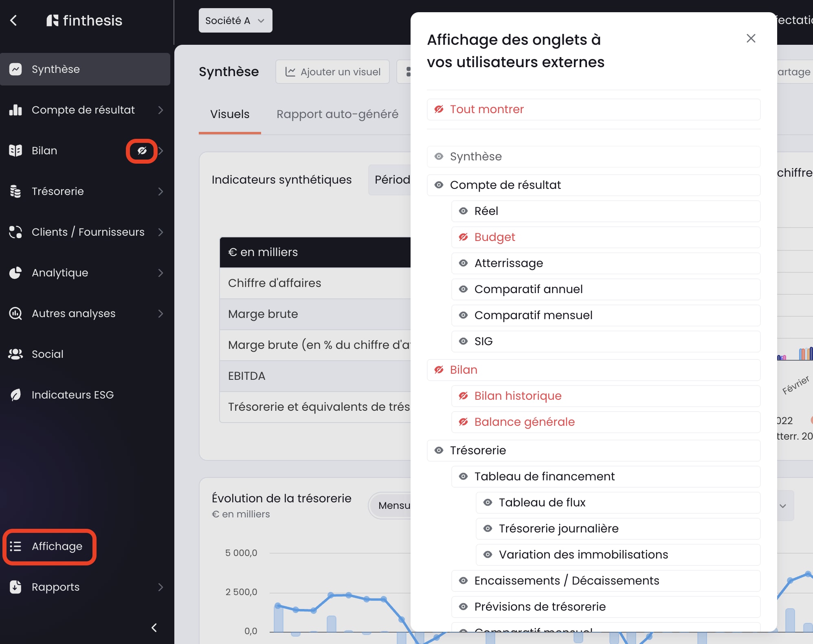Hide the Tableau de flux tab
813x644 pixels.
pyautogui.click(x=488, y=502)
